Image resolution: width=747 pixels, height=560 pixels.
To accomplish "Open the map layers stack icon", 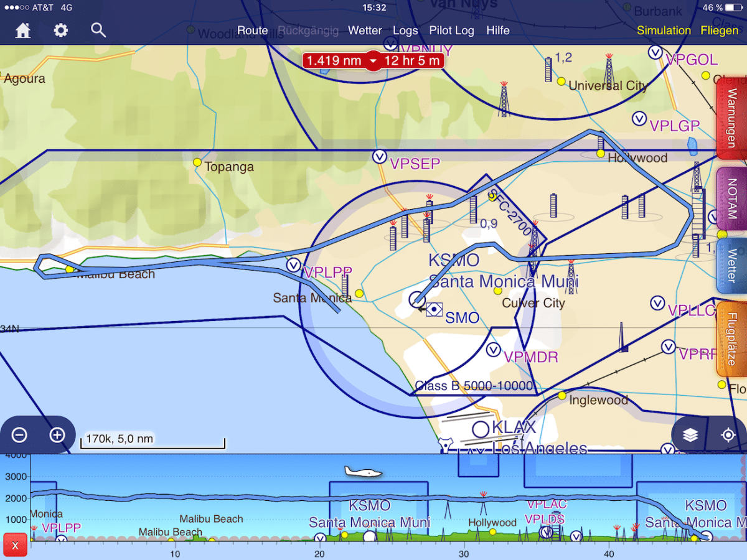I will point(690,435).
